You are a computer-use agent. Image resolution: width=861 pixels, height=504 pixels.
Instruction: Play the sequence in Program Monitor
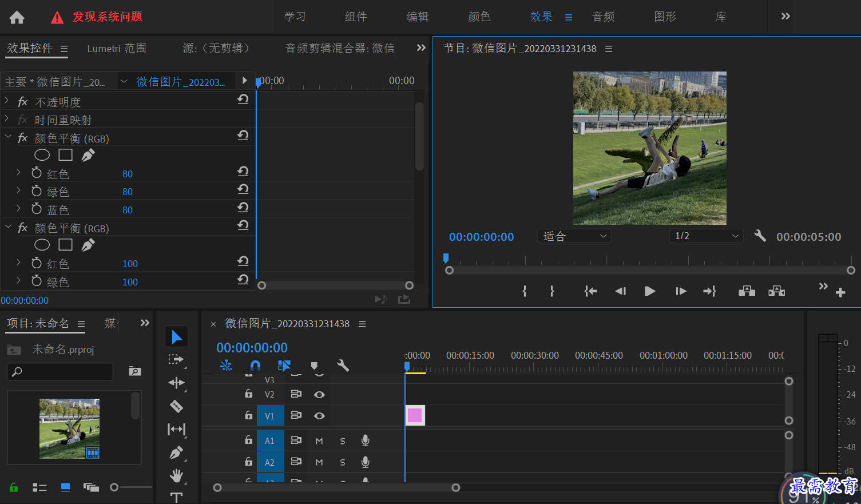pyautogui.click(x=650, y=291)
